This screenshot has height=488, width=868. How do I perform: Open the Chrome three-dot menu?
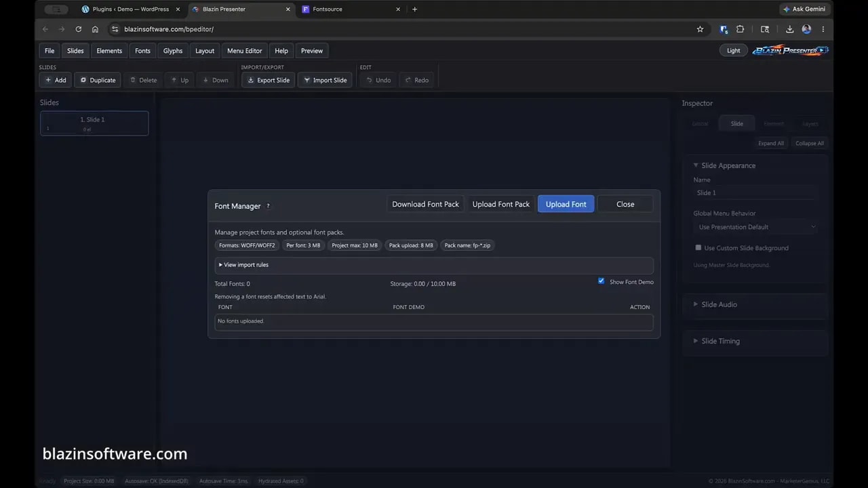823,29
